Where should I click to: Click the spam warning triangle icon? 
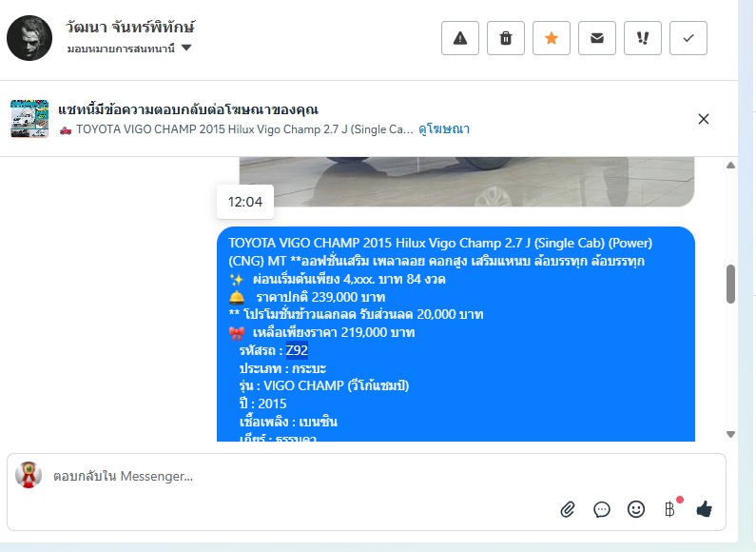460,38
